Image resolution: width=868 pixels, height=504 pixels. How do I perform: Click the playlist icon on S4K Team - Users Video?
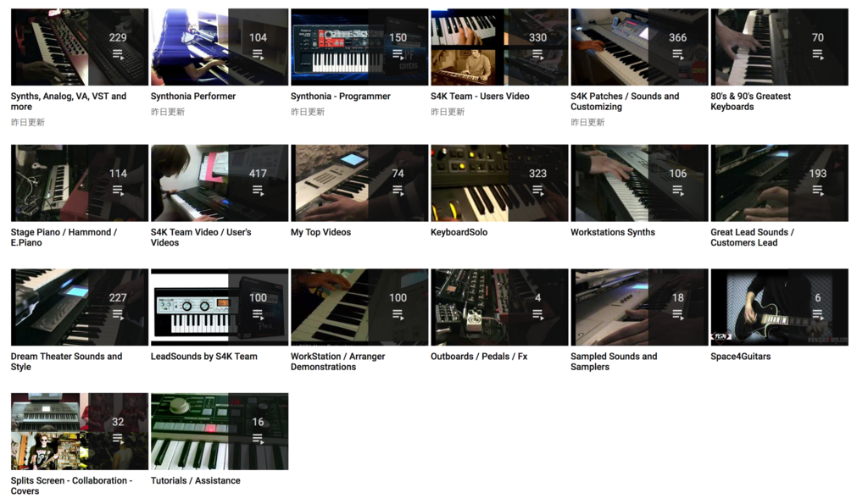(537, 55)
